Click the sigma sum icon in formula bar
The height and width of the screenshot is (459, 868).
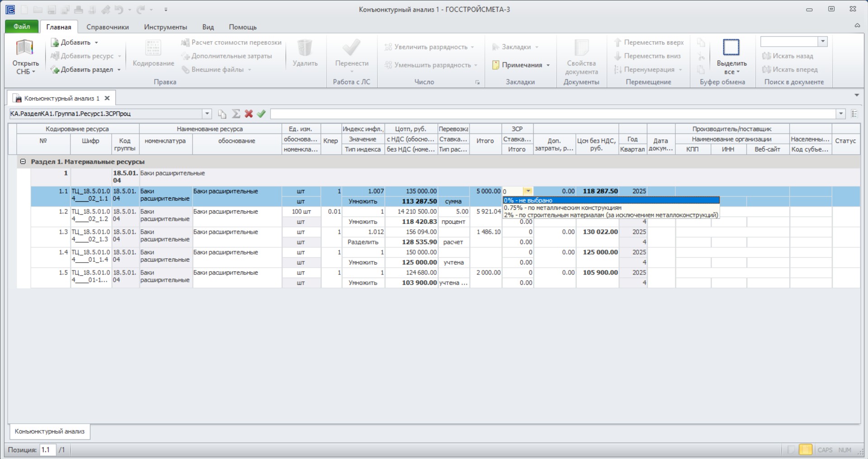pos(236,114)
